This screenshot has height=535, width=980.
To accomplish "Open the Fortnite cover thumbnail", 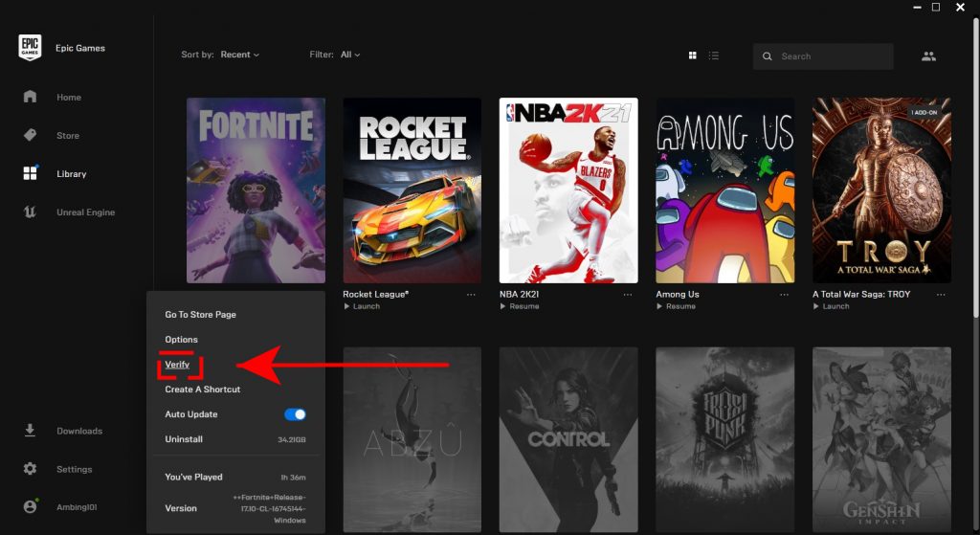I will click(256, 190).
